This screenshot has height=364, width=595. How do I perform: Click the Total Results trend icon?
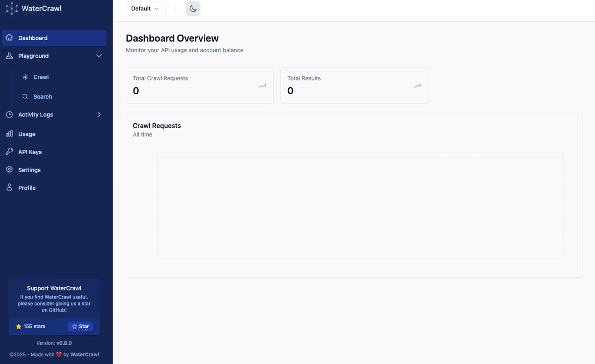click(417, 86)
